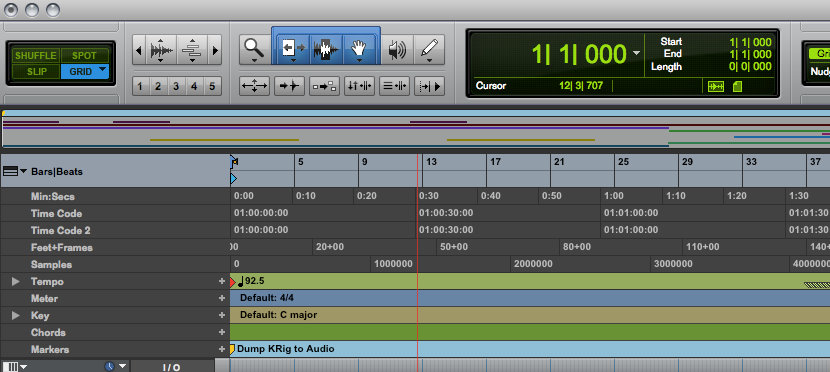Image resolution: width=830 pixels, height=372 pixels.
Task: Select the Samples ruler label
Action: point(51,264)
